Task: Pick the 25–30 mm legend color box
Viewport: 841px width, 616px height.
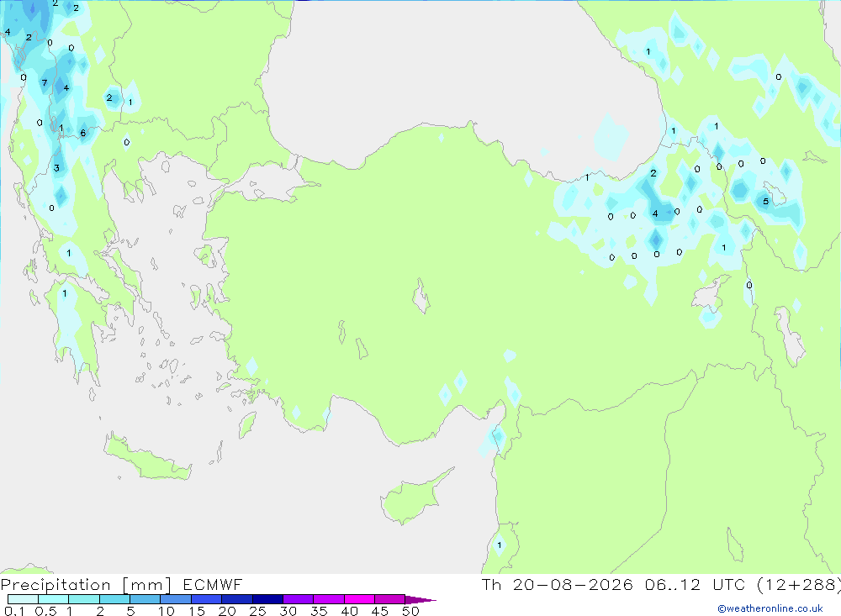Action: (267, 599)
